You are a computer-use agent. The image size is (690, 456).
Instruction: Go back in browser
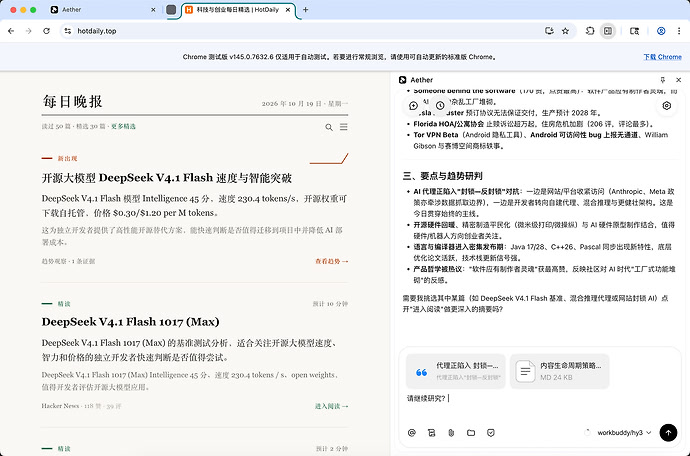[x=11, y=31]
